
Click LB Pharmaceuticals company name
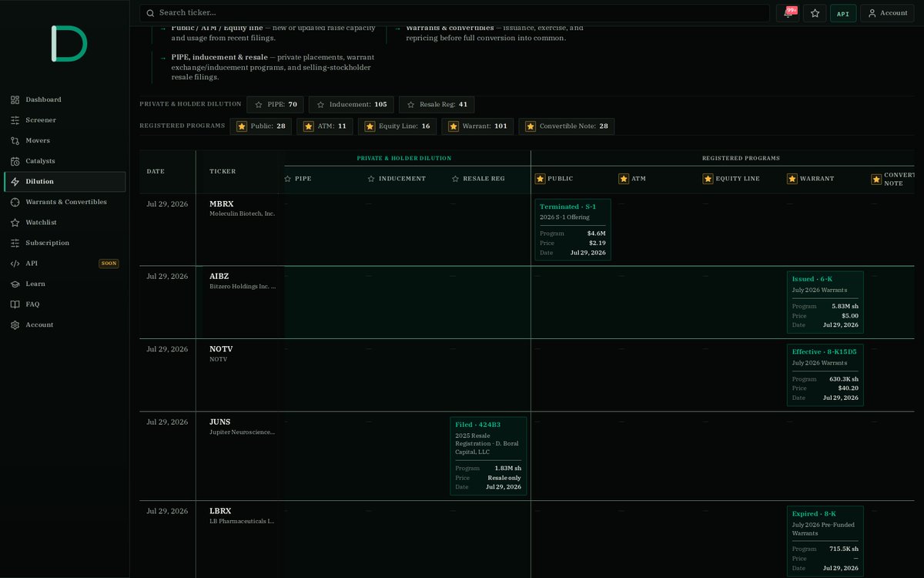coord(242,521)
